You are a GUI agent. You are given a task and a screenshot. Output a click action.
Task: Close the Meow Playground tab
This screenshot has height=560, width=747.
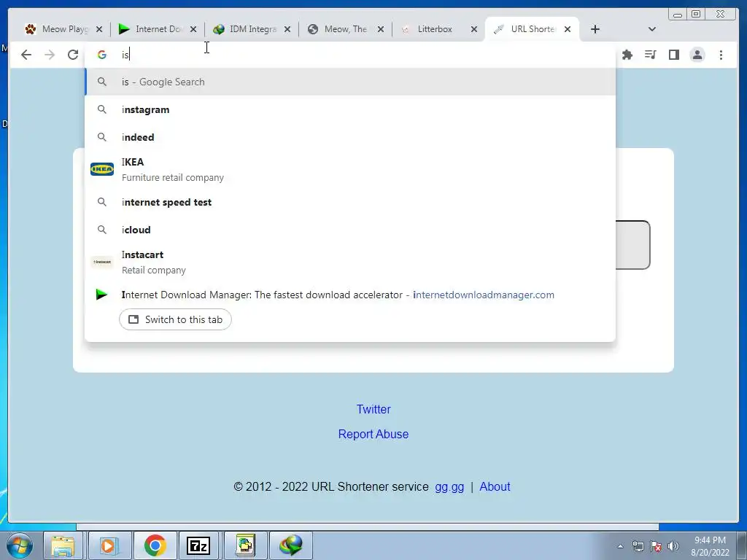(99, 29)
